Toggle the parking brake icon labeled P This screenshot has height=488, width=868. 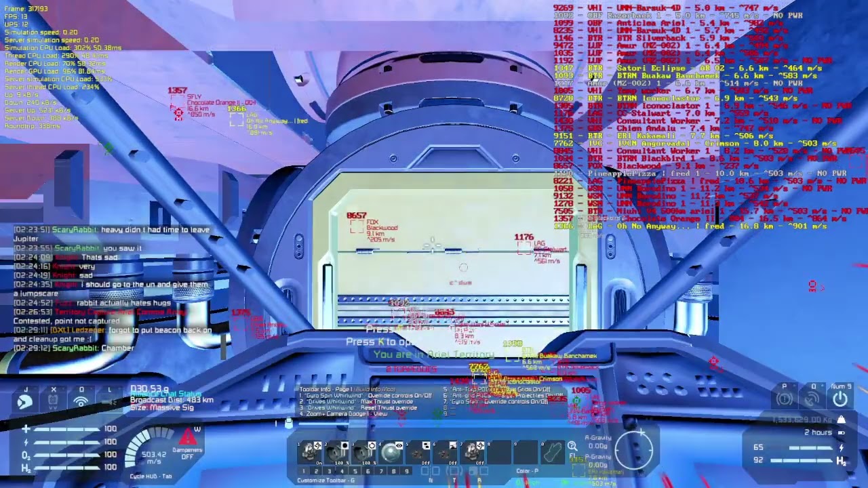click(x=785, y=399)
